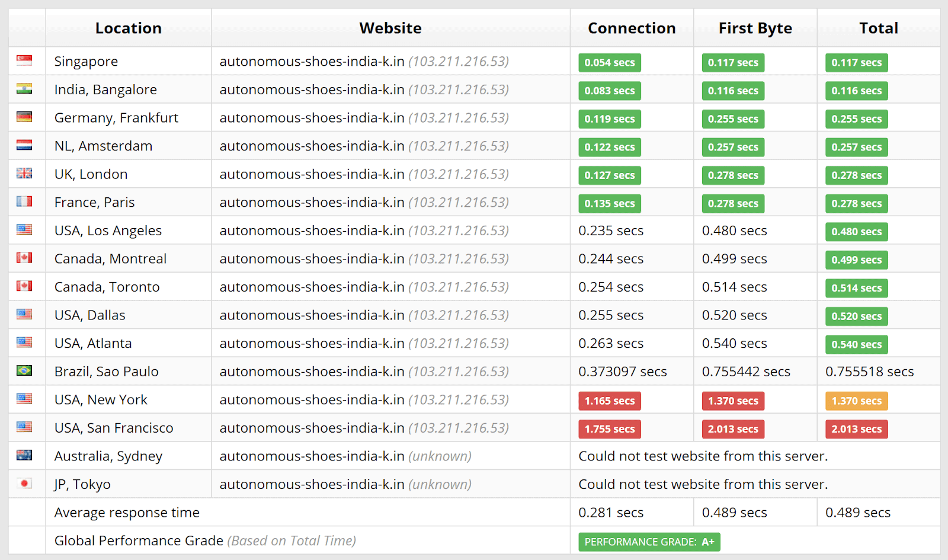Click the 0.083 secs connection badge

610,91
